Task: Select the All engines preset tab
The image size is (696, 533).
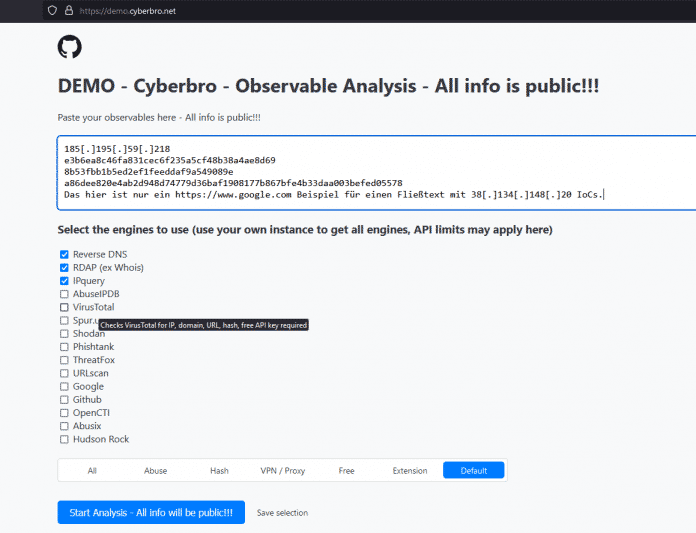Action: (92, 470)
